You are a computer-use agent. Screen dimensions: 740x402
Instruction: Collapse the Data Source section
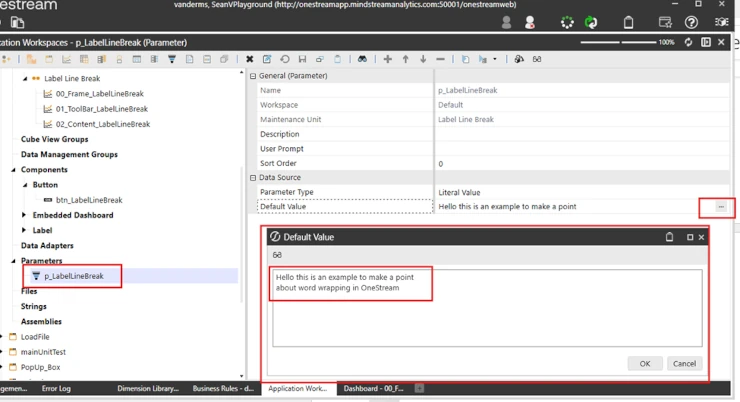pyautogui.click(x=253, y=178)
